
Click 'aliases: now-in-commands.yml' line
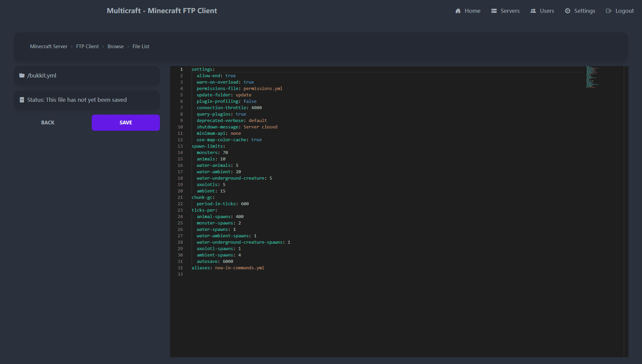228,268
